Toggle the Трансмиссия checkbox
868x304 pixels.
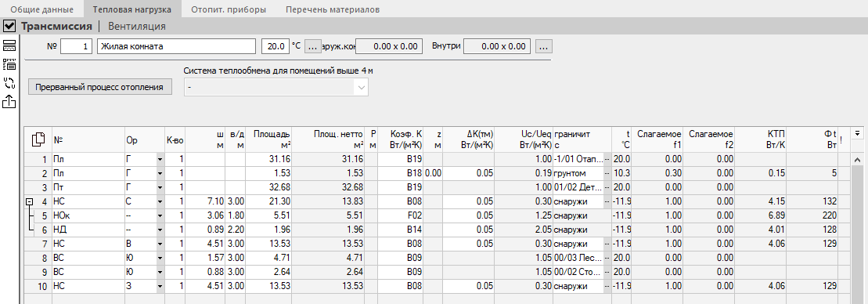(x=9, y=26)
